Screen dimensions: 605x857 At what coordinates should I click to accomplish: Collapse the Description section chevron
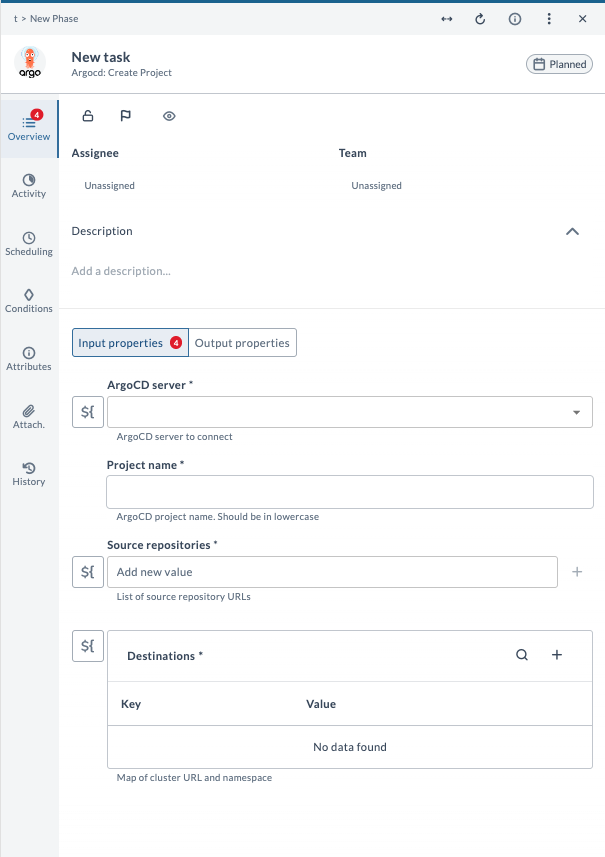572,231
